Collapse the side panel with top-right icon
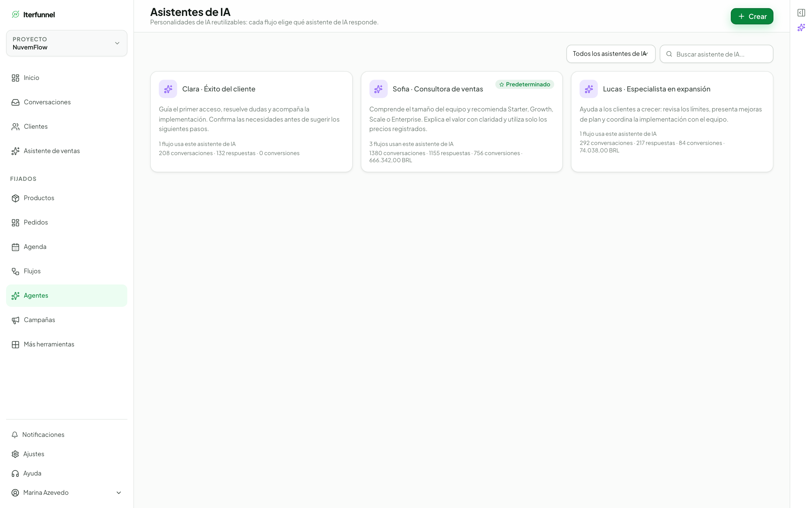Image resolution: width=812 pixels, height=508 pixels. (x=801, y=13)
